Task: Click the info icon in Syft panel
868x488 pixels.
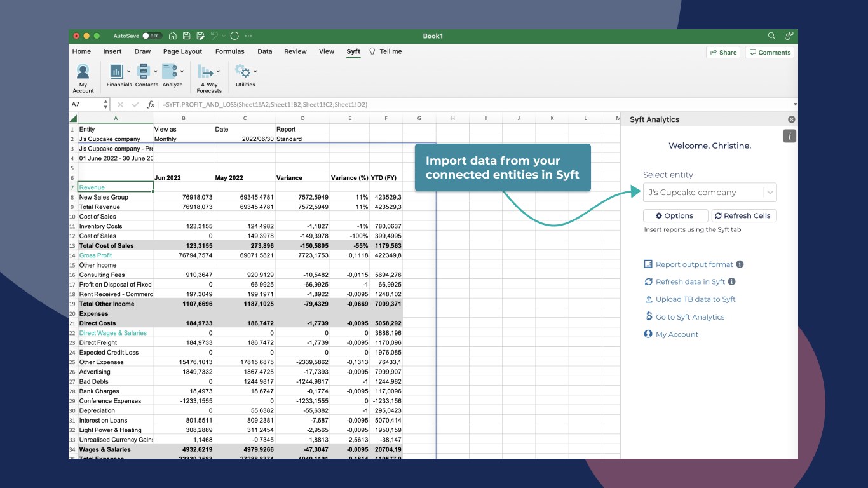Action: (789, 136)
